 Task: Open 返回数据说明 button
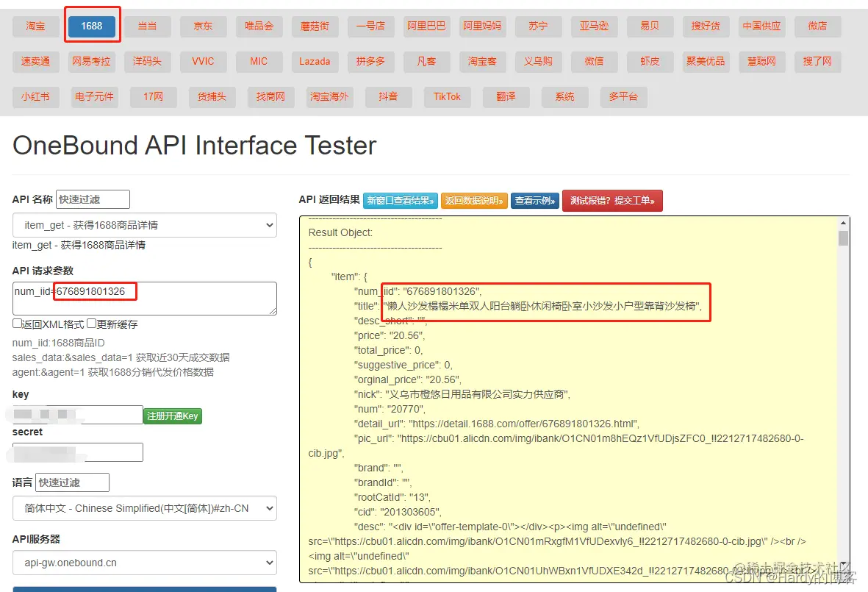(x=474, y=201)
